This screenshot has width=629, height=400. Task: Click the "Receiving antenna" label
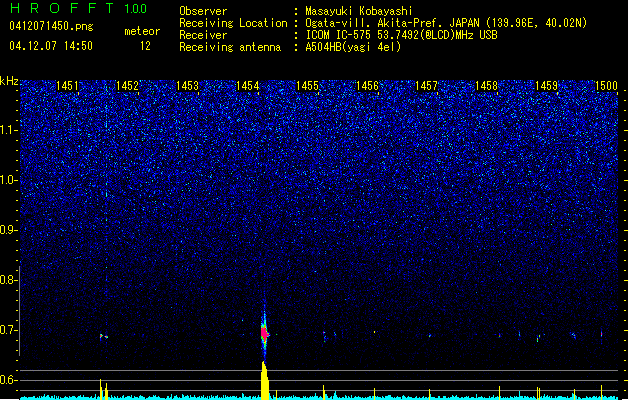[230, 47]
